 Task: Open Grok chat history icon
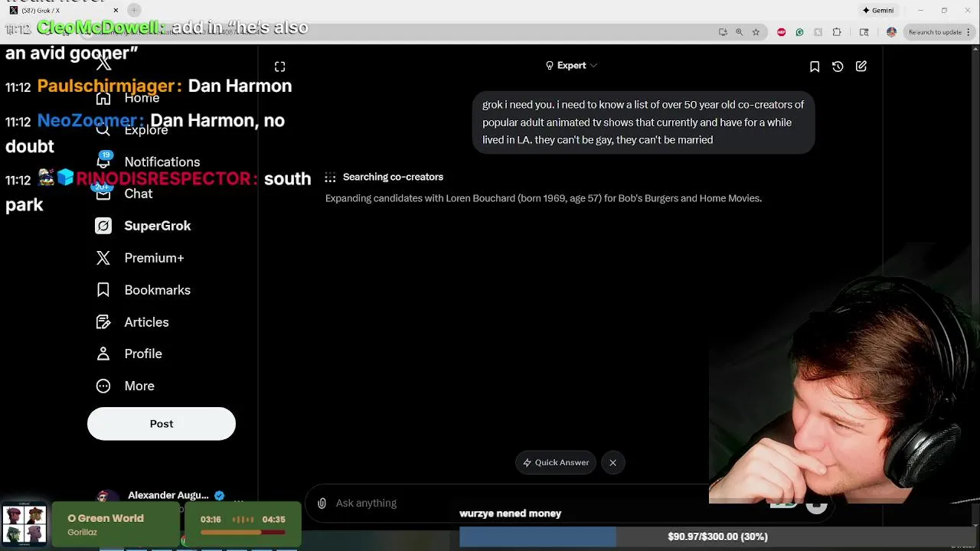pyautogui.click(x=838, y=67)
